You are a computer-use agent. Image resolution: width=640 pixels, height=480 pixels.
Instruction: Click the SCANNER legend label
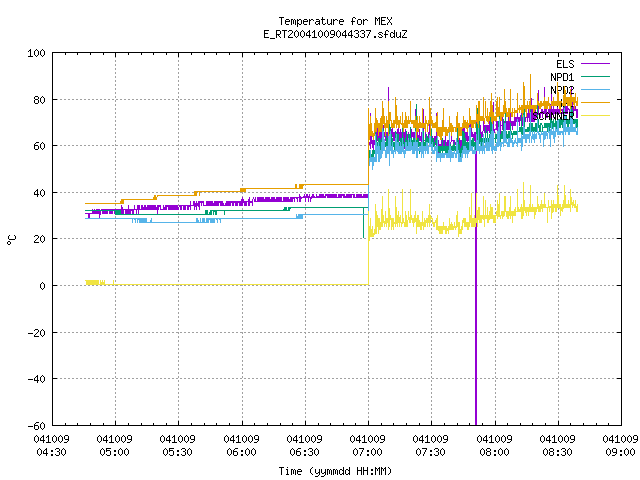pos(553,116)
